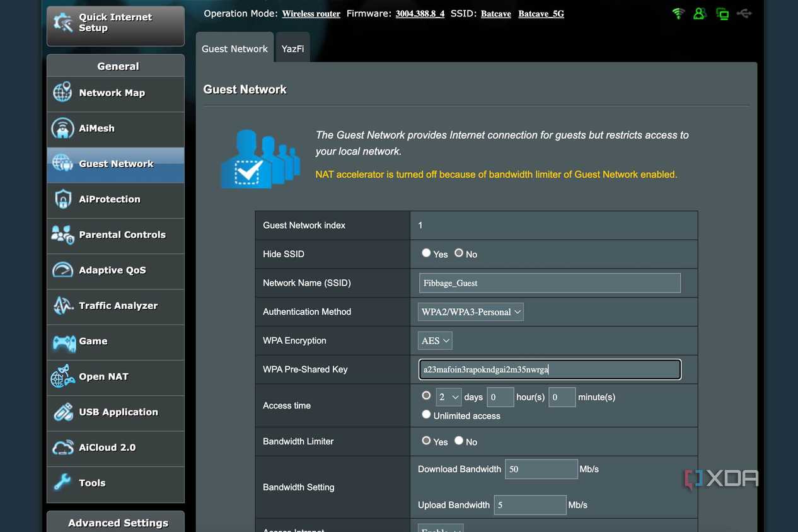
Task: Click the WPA Pre-Shared Key field
Action: pos(550,369)
